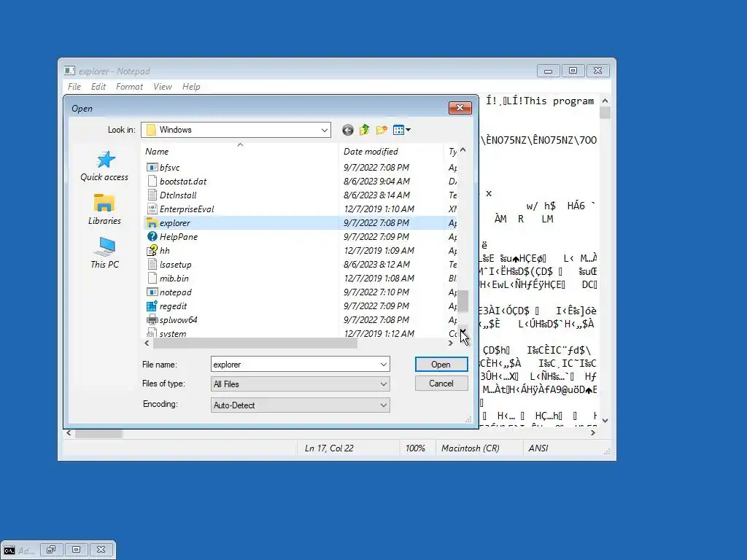This screenshot has width=747, height=560.
Task: Click the 8/6/2023 9:04 AM date cell
Action: [x=376, y=182]
